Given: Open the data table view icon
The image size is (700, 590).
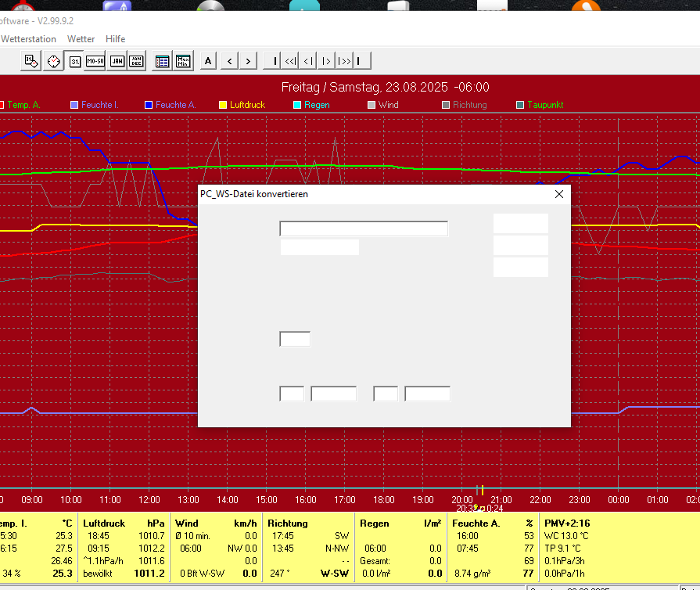Looking at the screenshot, I should [163, 61].
